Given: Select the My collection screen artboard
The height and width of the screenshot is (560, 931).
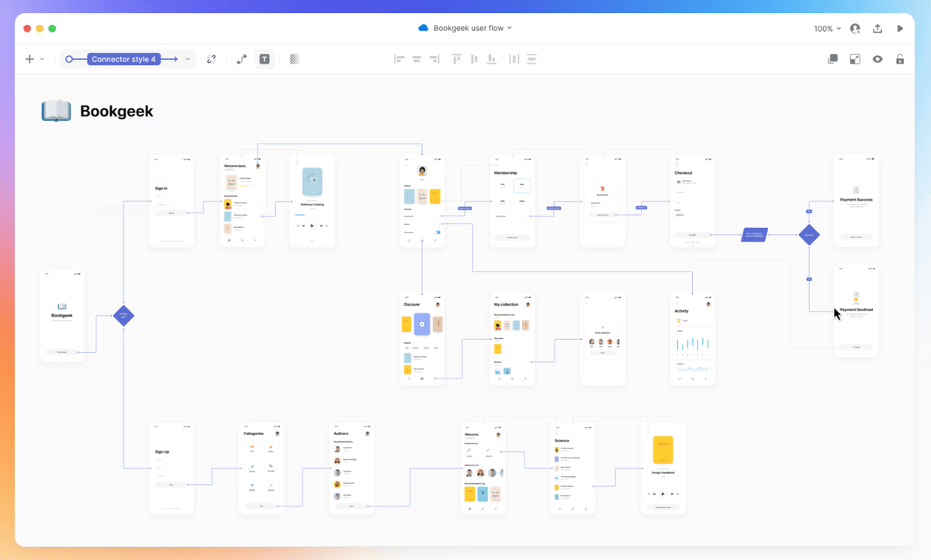Looking at the screenshot, I should [512, 339].
